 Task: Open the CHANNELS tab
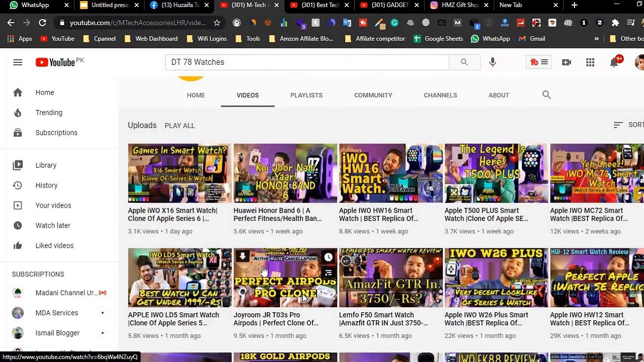(x=440, y=95)
